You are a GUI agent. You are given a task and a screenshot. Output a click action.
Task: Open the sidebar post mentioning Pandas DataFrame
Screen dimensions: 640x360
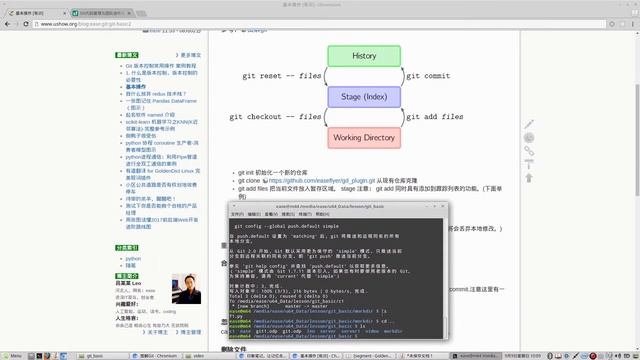[161, 104]
